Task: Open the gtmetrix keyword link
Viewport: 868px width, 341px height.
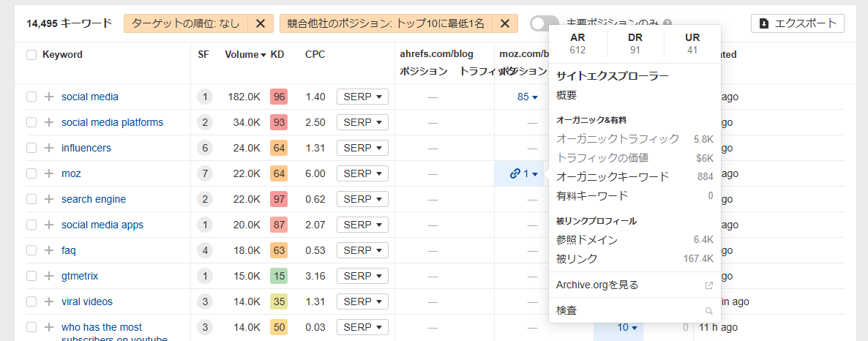Action: point(80,276)
